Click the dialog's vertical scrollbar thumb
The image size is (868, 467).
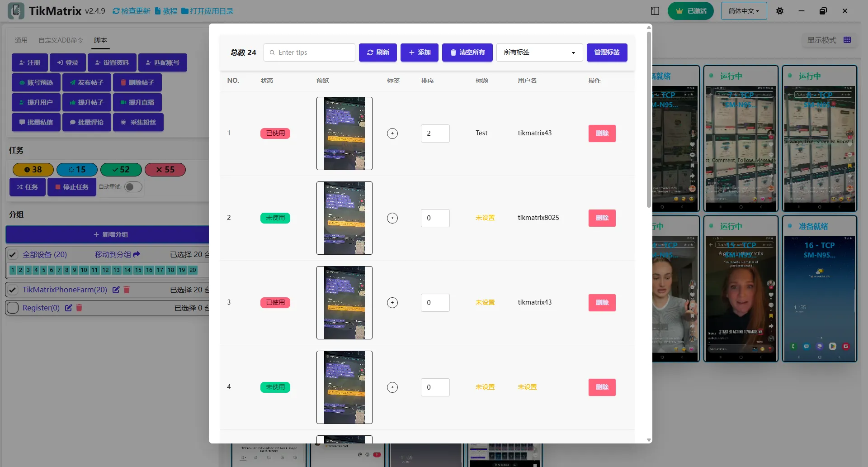tap(649, 118)
